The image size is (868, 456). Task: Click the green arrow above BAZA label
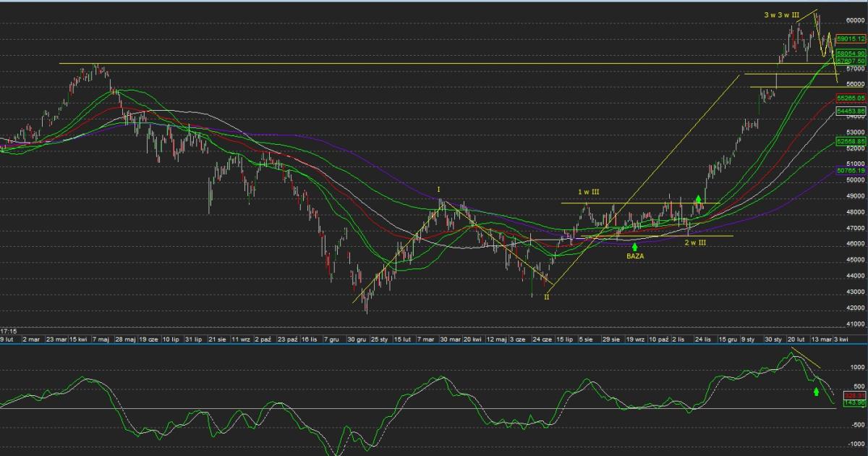pos(635,247)
